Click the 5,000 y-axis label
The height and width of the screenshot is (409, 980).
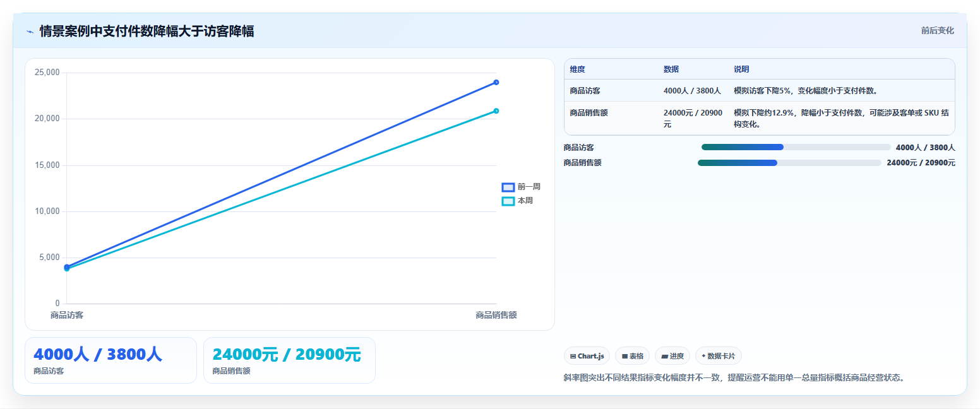point(49,258)
